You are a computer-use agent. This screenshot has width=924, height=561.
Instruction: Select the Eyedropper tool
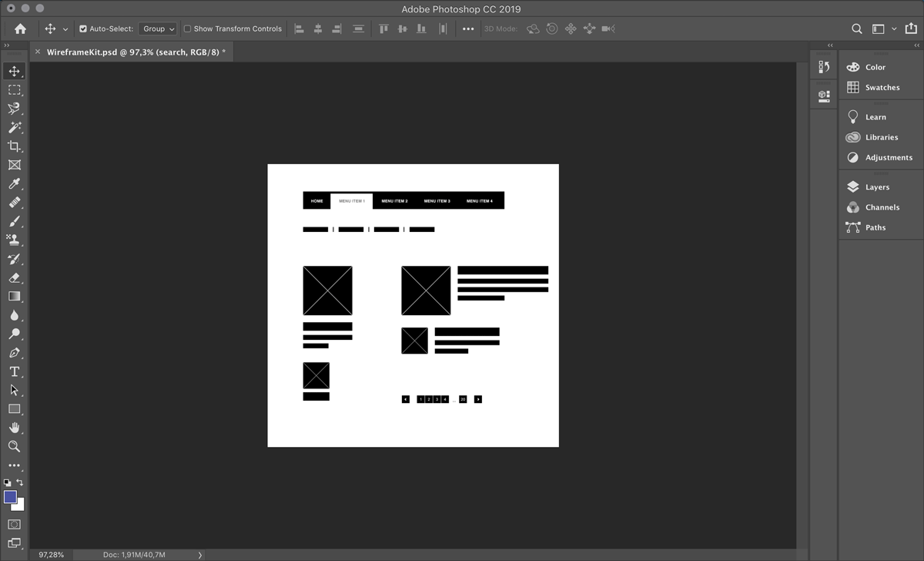(14, 184)
